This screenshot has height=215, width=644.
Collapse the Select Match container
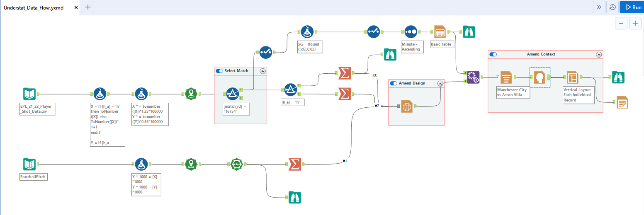click(262, 71)
